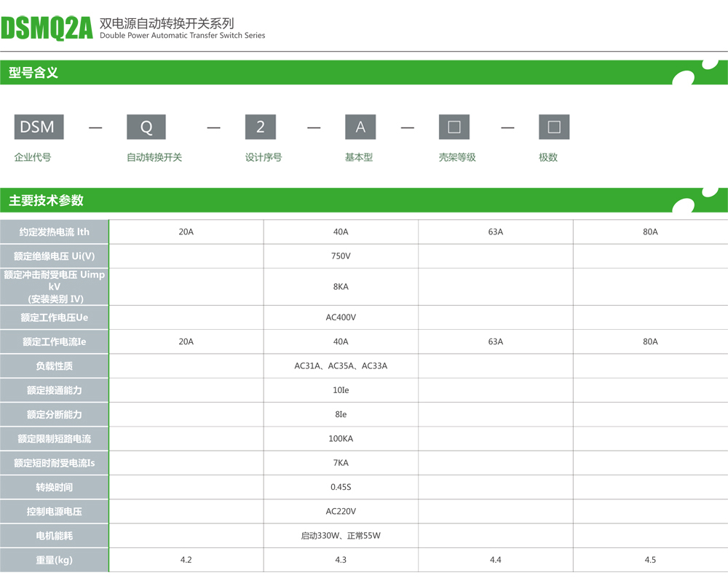Click 40A cell in 约定发热电流 row
728x578 pixels.
click(x=341, y=231)
